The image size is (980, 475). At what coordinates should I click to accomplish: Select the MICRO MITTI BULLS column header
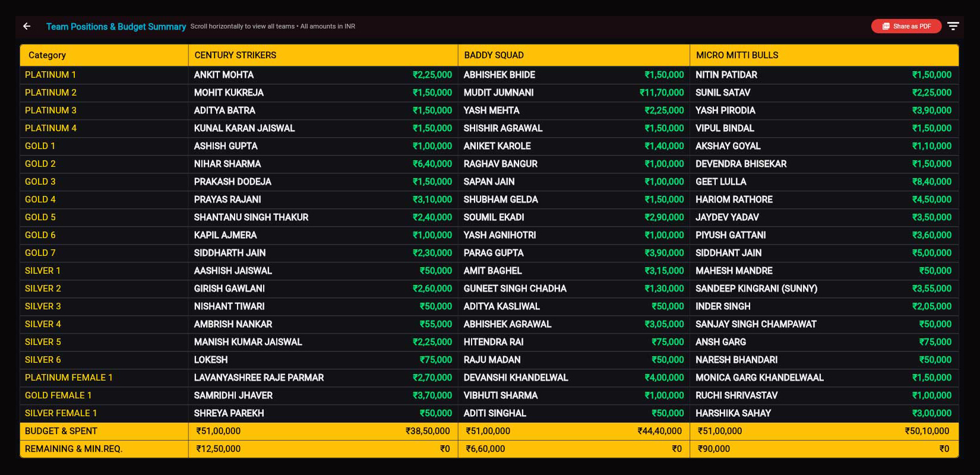click(736, 55)
